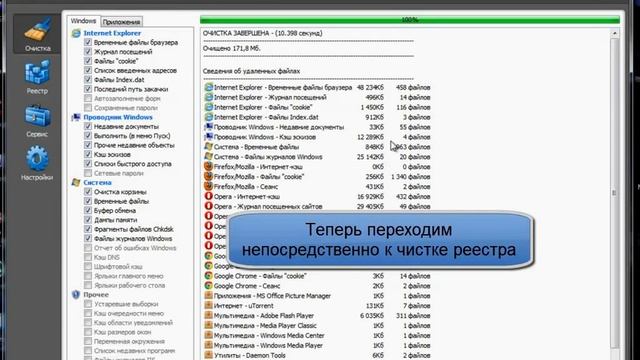
Task: Enable Сохраненные пароли checkbox
Action: [x=88, y=108]
